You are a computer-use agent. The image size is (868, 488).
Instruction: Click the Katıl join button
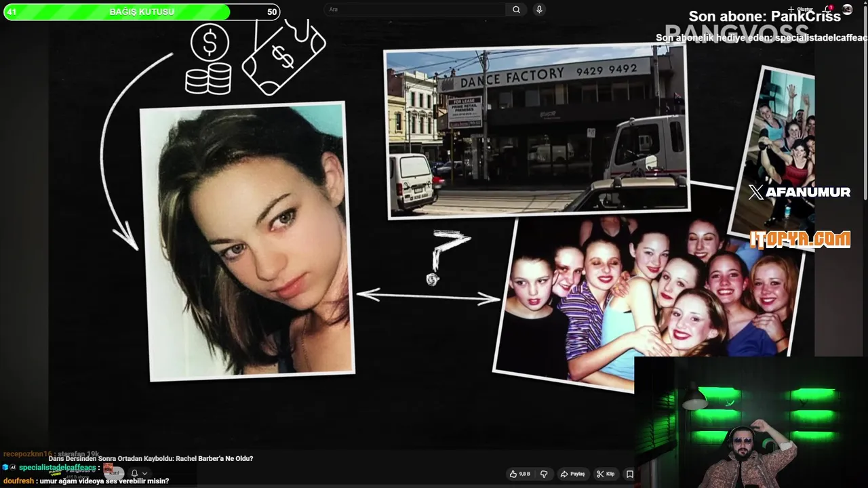click(114, 472)
